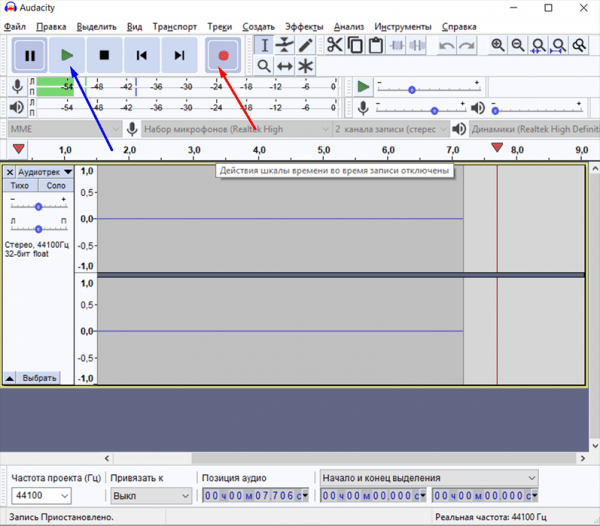600x526 pixels.
Task: Click the Выбрать track button
Action: [39, 378]
